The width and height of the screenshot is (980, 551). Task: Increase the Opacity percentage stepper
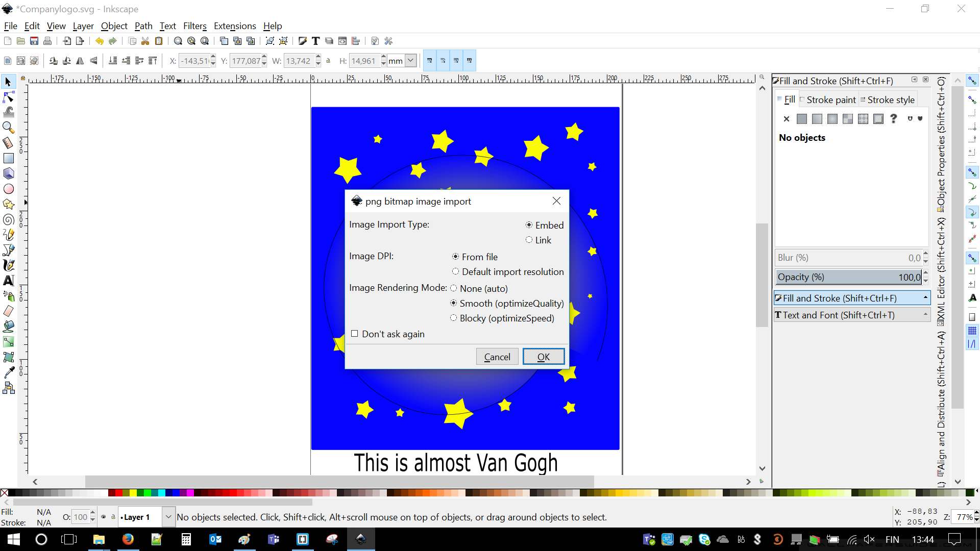click(x=925, y=273)
